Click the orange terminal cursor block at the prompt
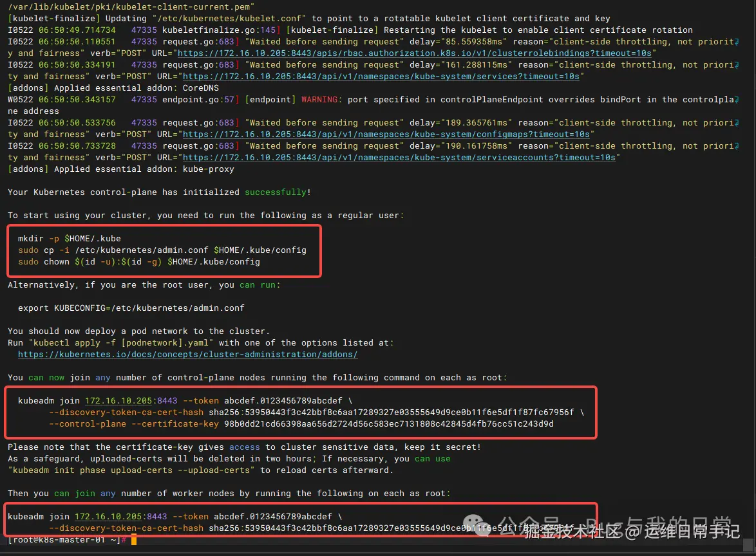Viewport: 756px width, 556px height. (x=134, y=540)
